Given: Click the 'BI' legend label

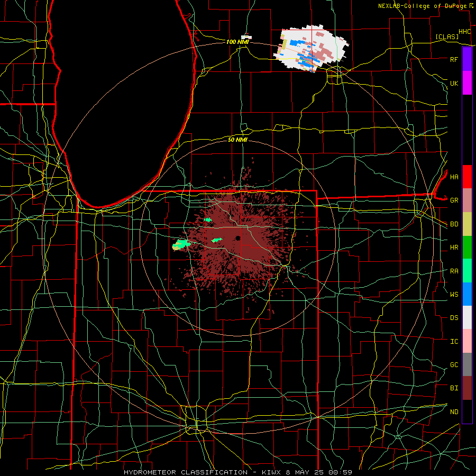Looking at the screenshot, I should [454, 388].
